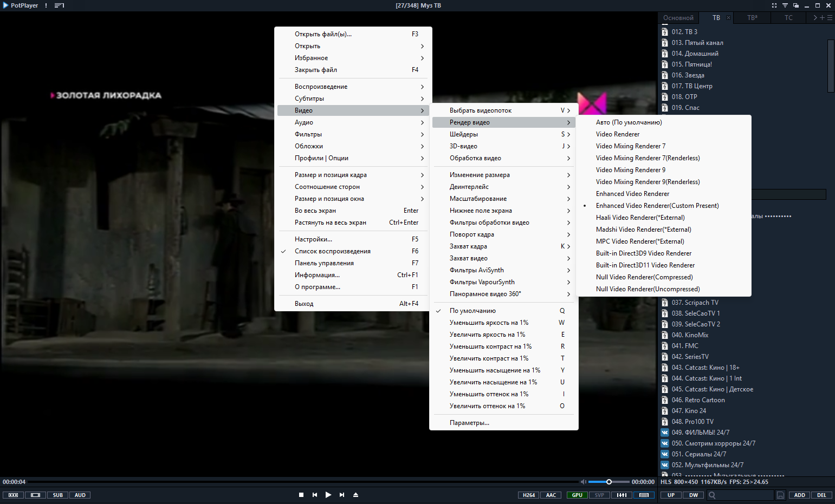Click the SUB subtitle button
The width and height of the screenshot is (835, 504).
(x=58, y=495)
